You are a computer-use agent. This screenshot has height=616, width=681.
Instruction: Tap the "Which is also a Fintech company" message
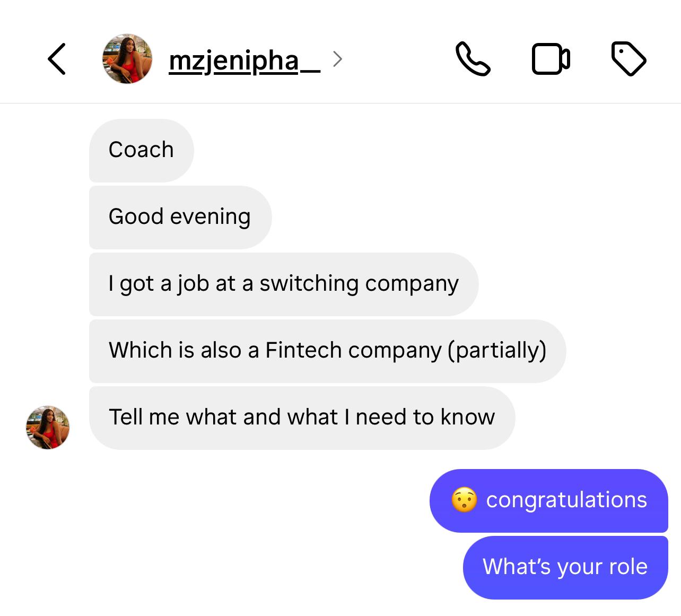tap(328, 351)
